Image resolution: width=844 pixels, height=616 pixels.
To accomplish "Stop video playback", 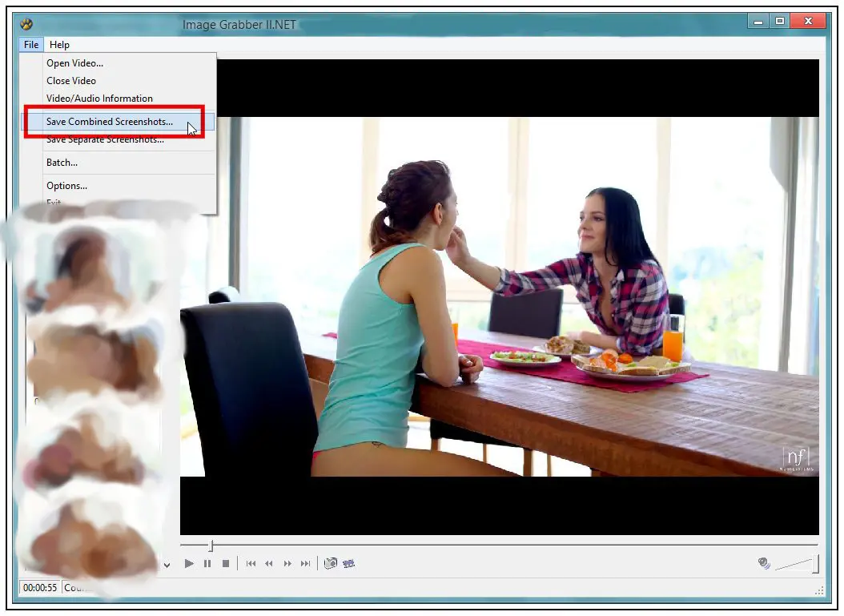I will click(x=226, y=564).
